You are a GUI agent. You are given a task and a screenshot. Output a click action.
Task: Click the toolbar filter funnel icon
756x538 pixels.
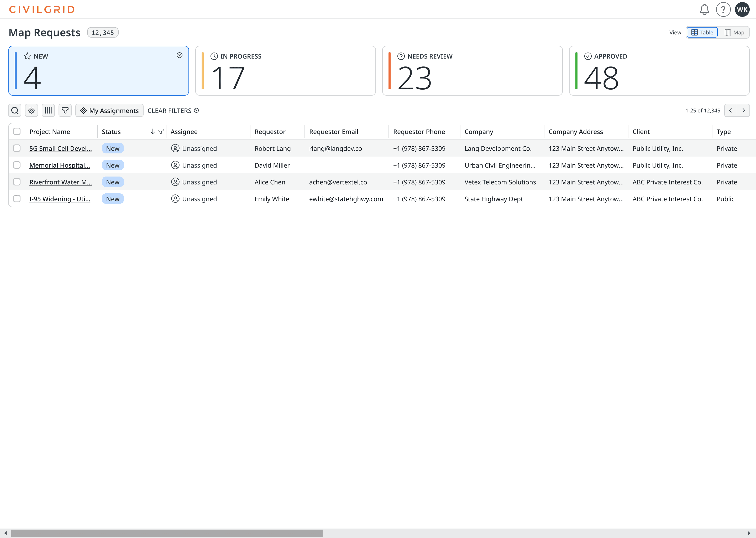tap(65, 110)
